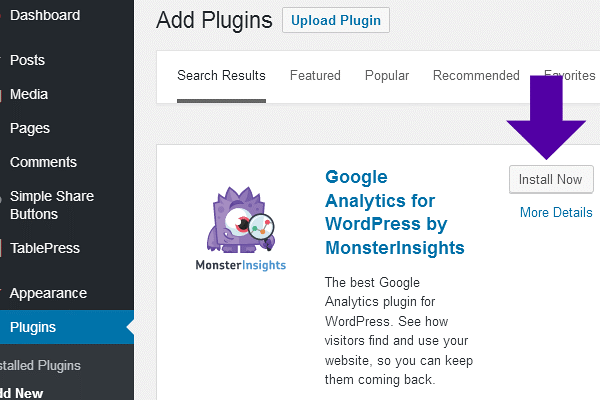Go to Posts in the sidebar
The width and height of the screenshot is (600, 400).
coord(27,60)
